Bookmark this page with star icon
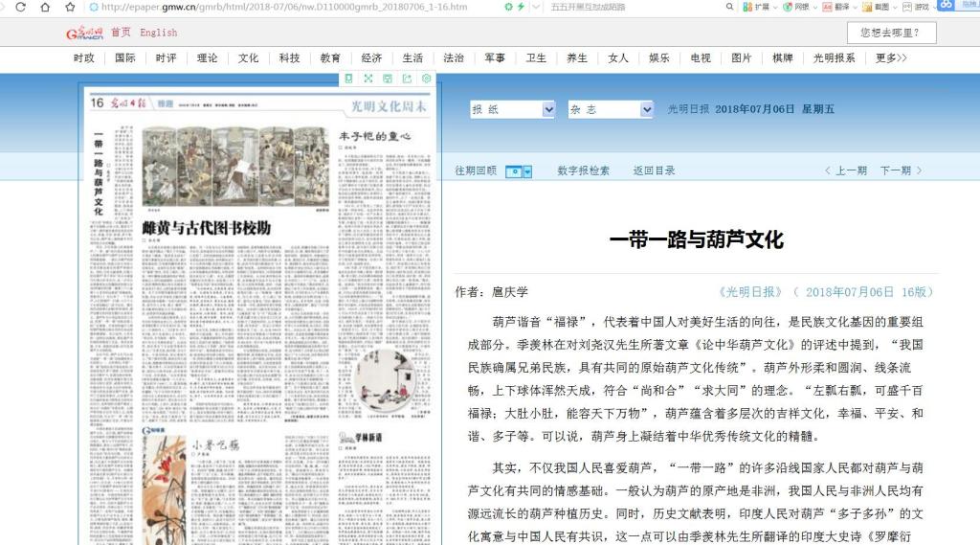Viewport: 980px width, 545px height. click(x=70, y=7)
